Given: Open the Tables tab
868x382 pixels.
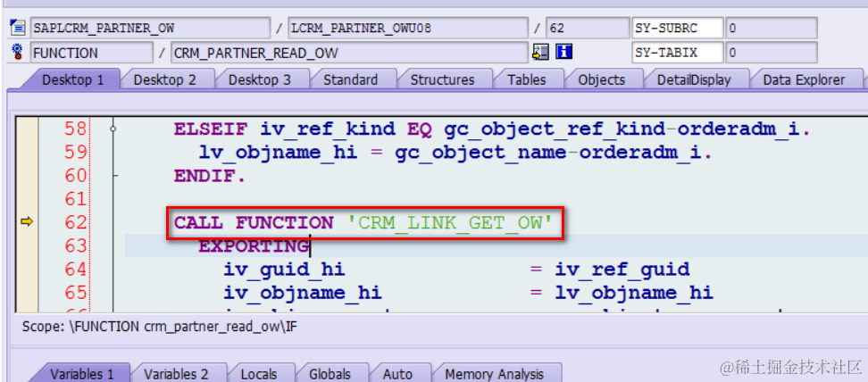Looking at the screenshot, I should tap(527, 79).
